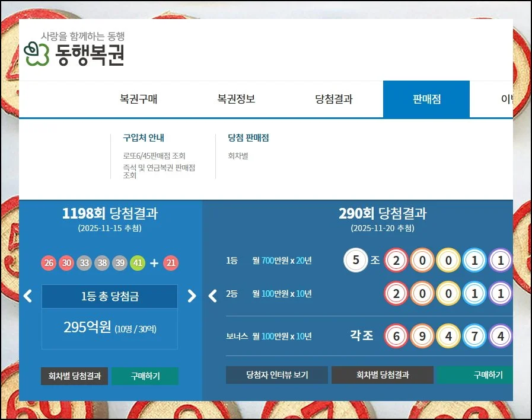Viewport: 532px width, 420px height.
Task: Click 구매하기 on the Lotto panel
Action: [145, 375]
